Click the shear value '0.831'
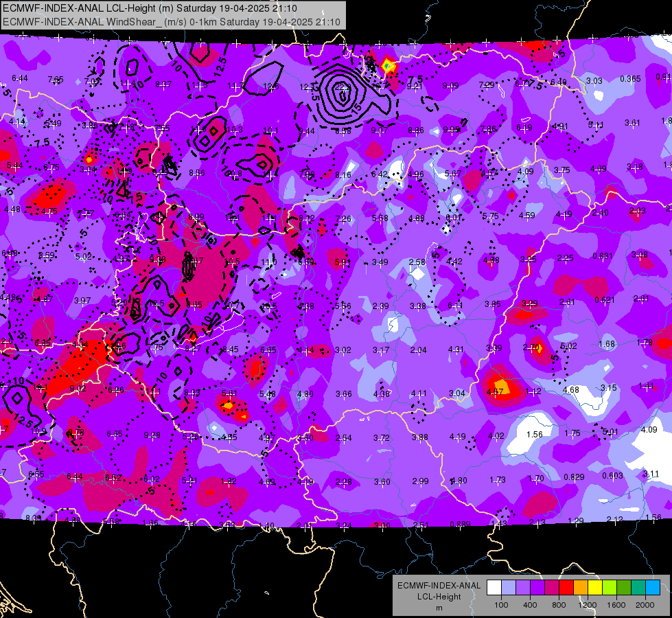The image size is (672, 618). click(603, 255)
